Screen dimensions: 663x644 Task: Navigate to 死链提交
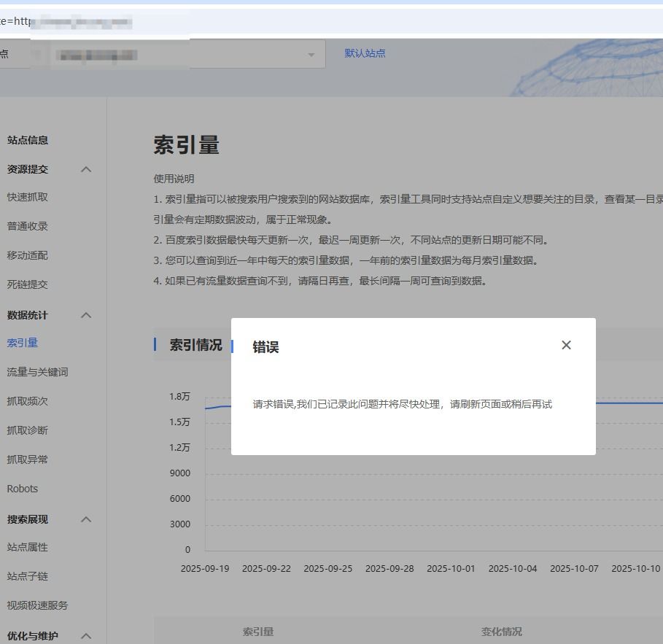pos(28,284)
